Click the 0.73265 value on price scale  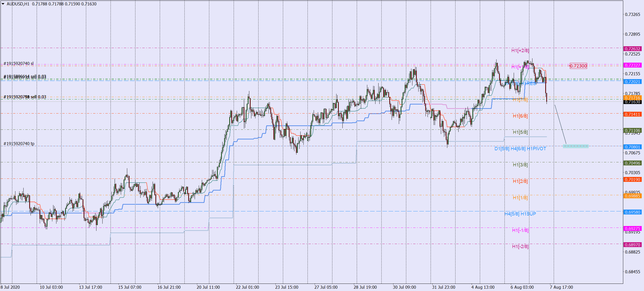tap(632, 14)
